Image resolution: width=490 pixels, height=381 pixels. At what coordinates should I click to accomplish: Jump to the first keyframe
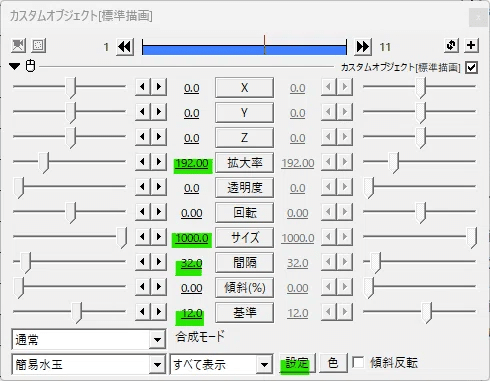point(125,47)
